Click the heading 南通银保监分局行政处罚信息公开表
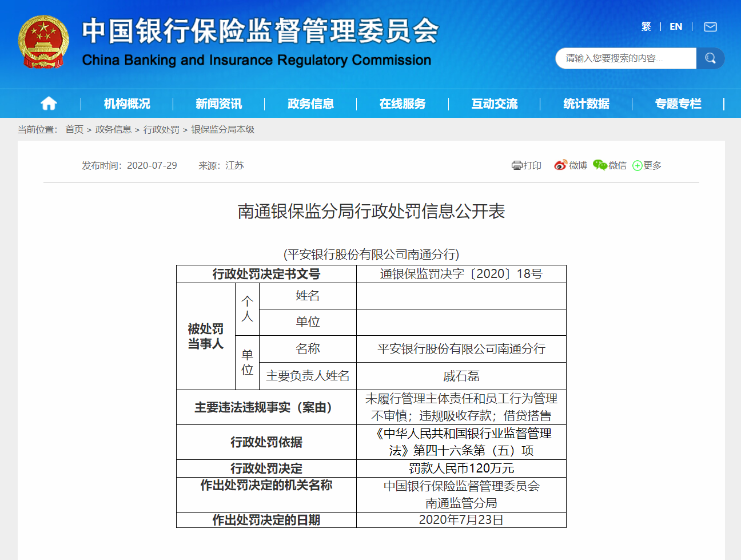 click(371, 212)
